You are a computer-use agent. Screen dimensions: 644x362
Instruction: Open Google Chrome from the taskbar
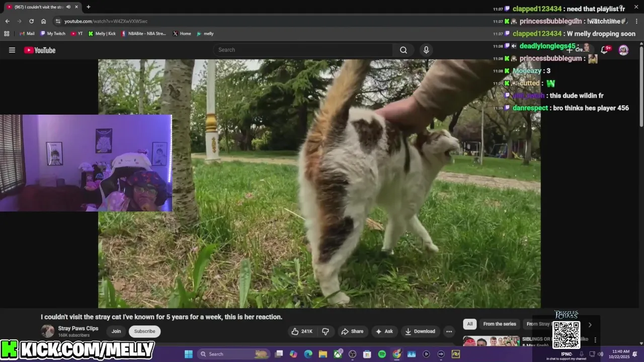(397, 354)
